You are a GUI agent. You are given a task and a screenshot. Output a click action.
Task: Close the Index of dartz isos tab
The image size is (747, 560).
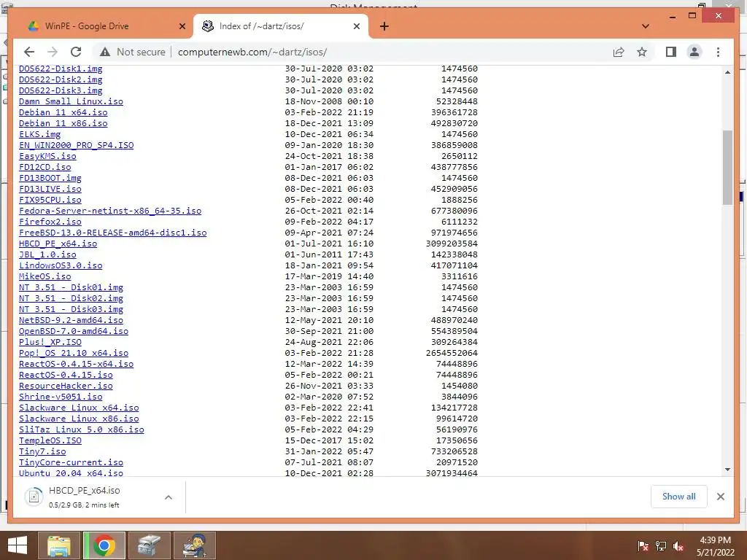(x=356, y=26)
